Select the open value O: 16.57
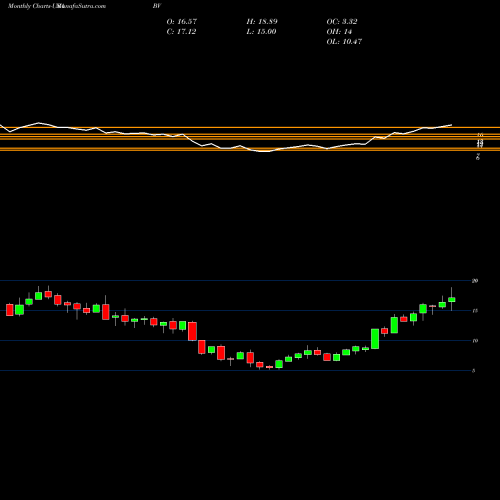This screenshot has width=500, height=500. [x=182, y=21]
